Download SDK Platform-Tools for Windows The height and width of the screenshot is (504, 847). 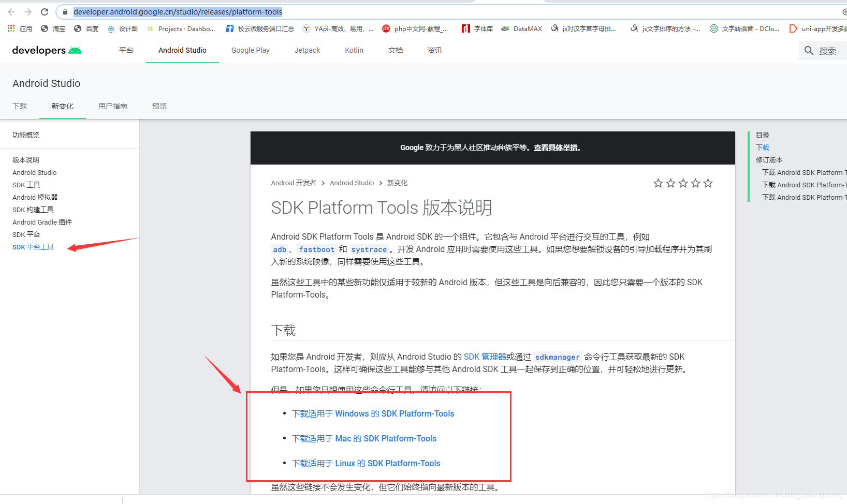(373, 413)
